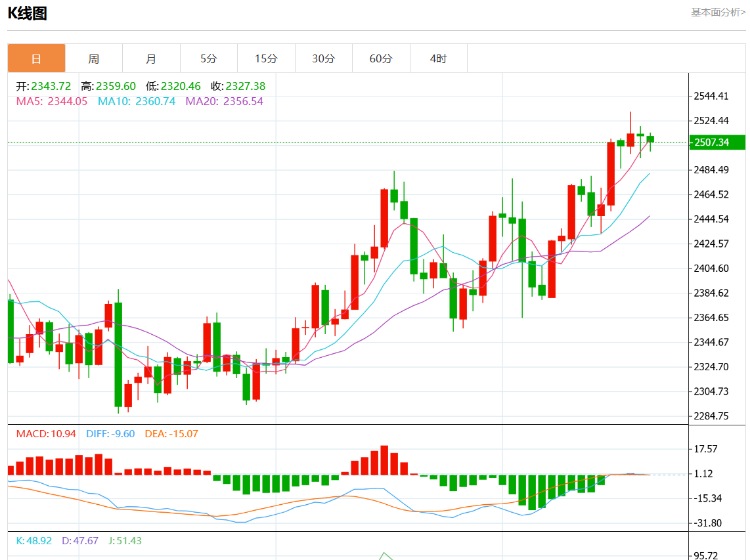Click the 2524.44 price axis label

[x=711, y=121]
